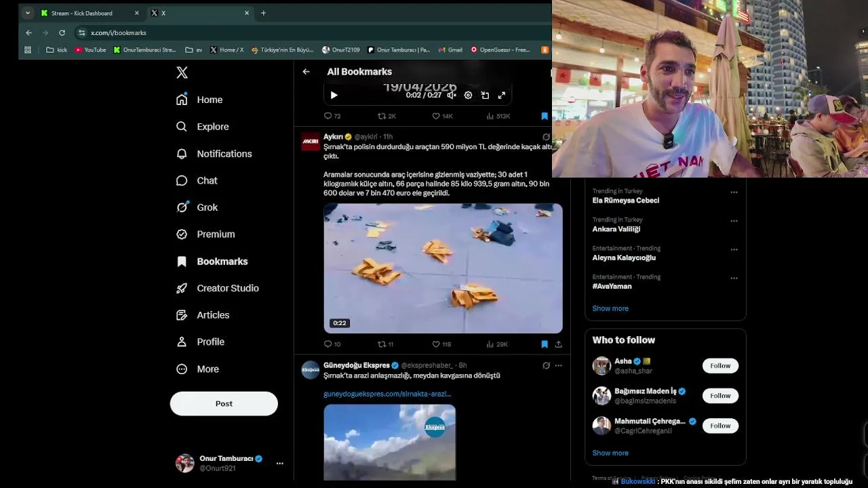Open trending hashtag #AvaYaman
This screenshot has width=868, height=488.
pyautogui.click(x=612, y=286)
